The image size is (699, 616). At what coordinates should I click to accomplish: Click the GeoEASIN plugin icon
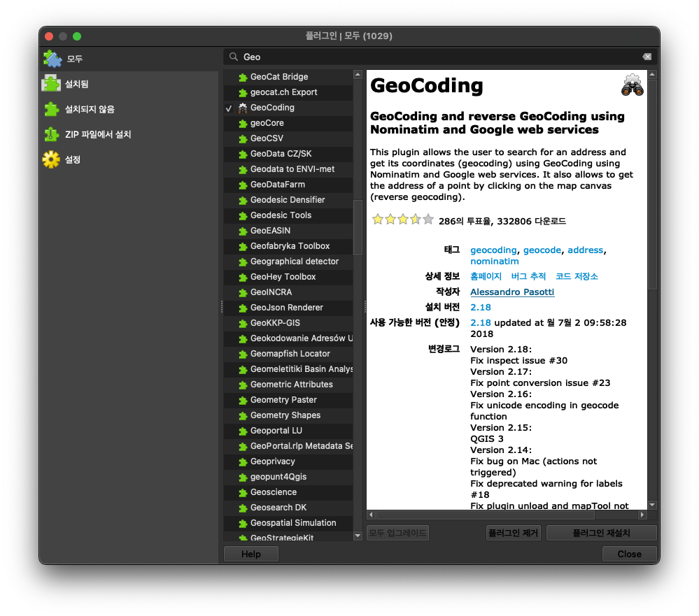(243, 231)
